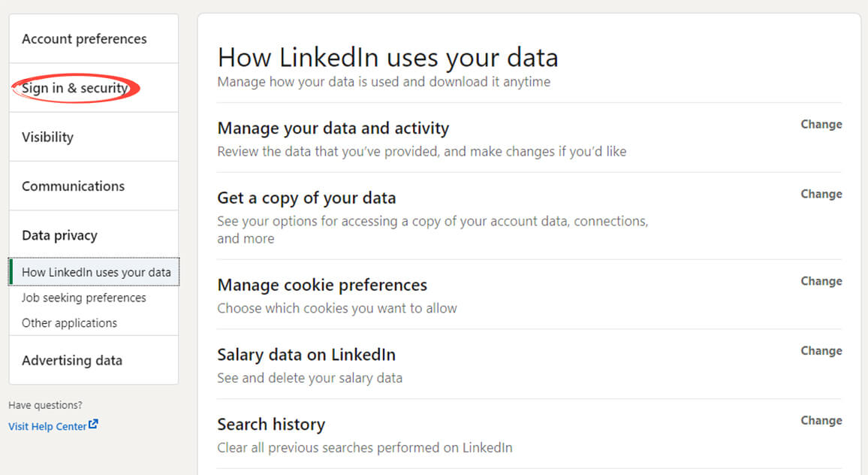This screenshot has width=868, height=475.
Task: Open the Search history settings row
Action: 271,424
